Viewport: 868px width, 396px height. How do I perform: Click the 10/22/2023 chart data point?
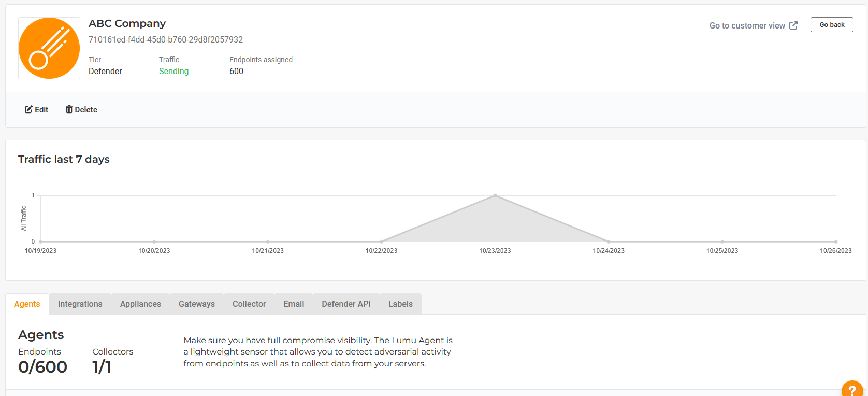click(381, 242)
